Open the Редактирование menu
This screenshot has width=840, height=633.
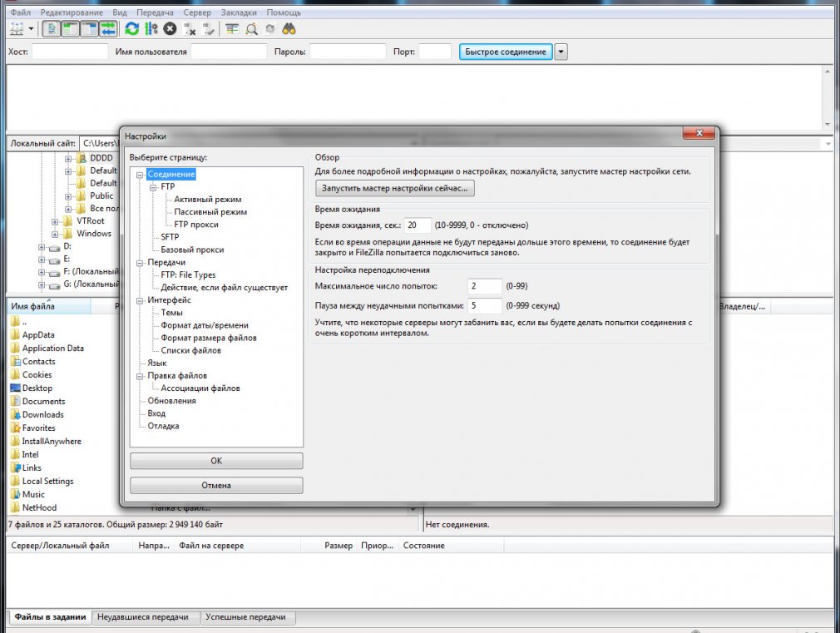(72, 12)
